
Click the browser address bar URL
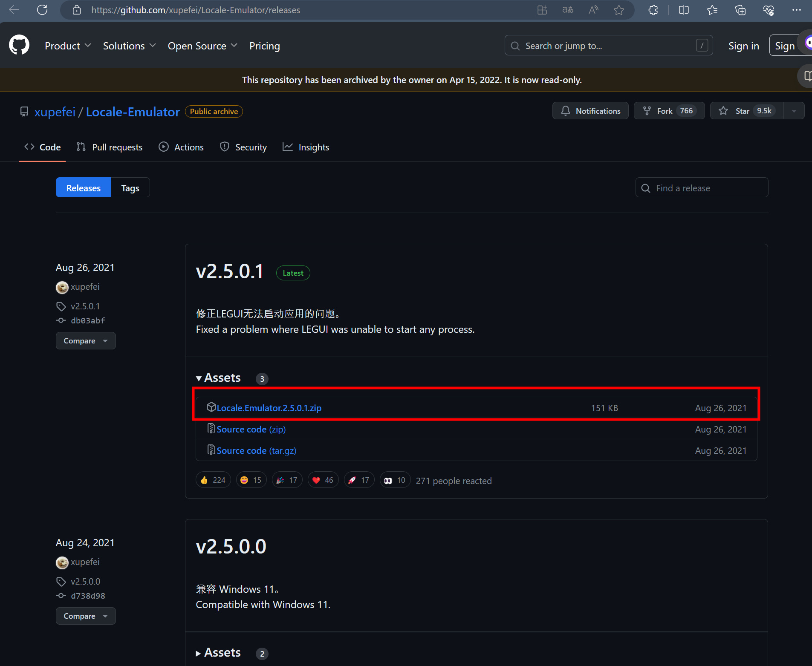pos(196,10)
